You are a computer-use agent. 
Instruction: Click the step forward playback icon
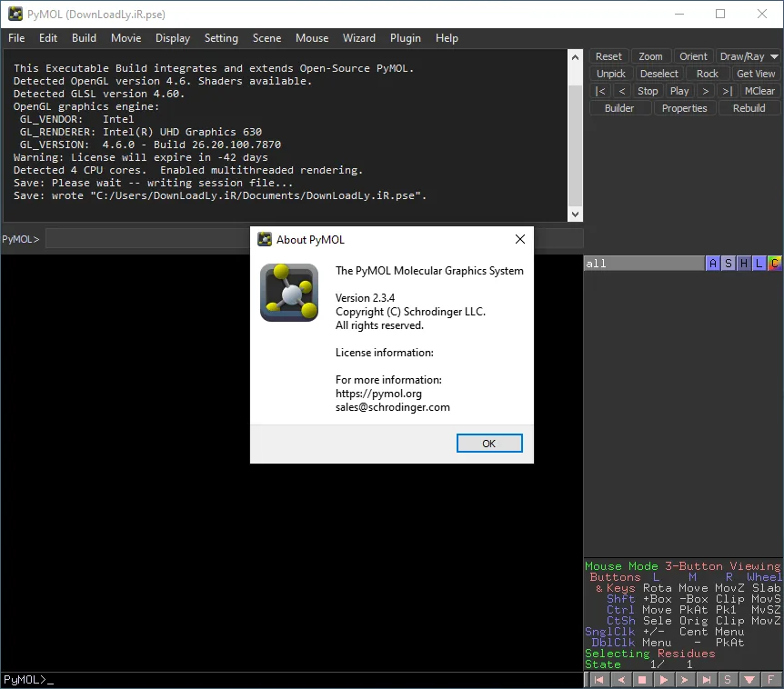[685, 680]
